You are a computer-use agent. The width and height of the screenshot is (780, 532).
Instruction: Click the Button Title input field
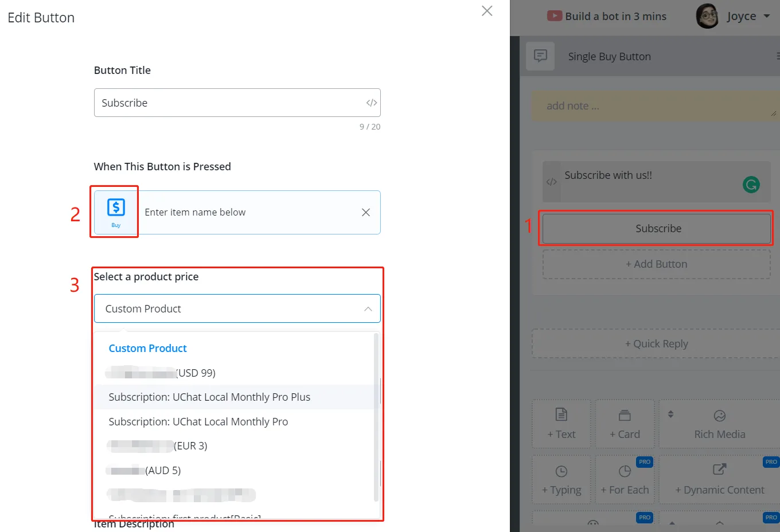point(237,103)
